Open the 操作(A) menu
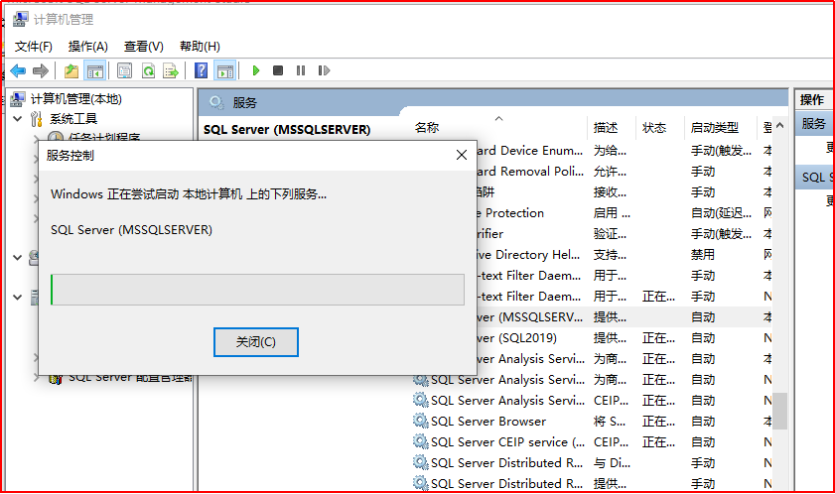This screenshot has height=494, width=835. click(88, 47)
